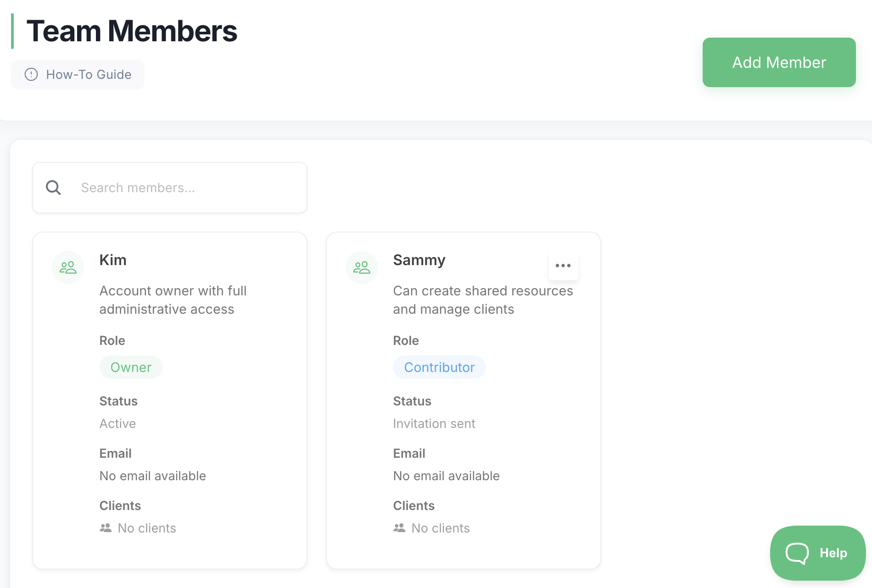Click Sammy's member avatar icon
The image size is (872, 588).
pos(362,267)
